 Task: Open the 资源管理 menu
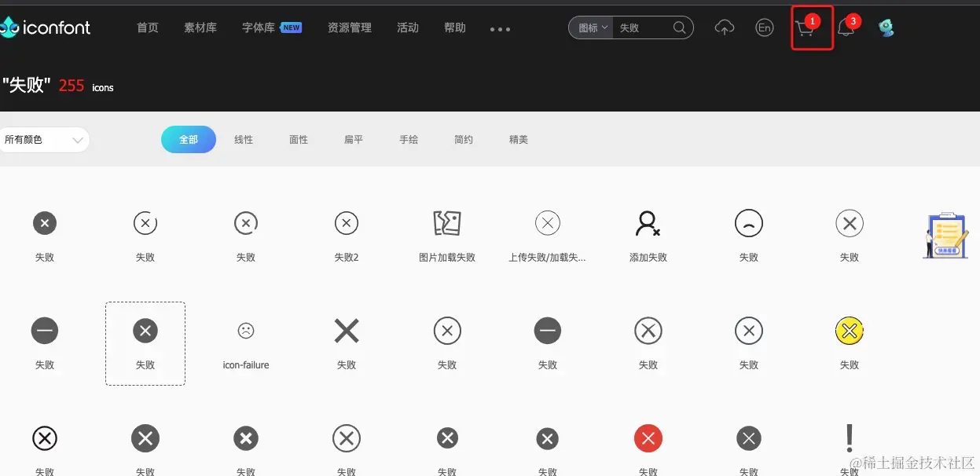[x=350, y=27]
